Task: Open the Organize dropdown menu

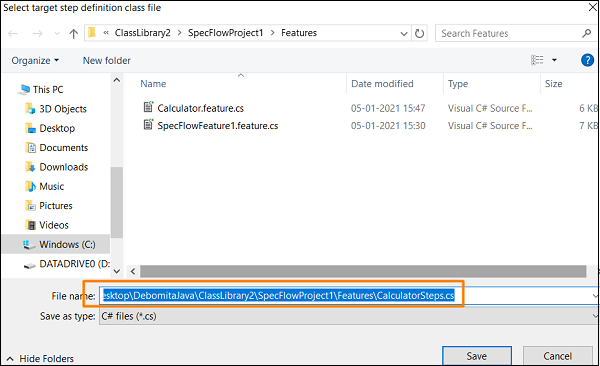Action: tap(35, 60)
